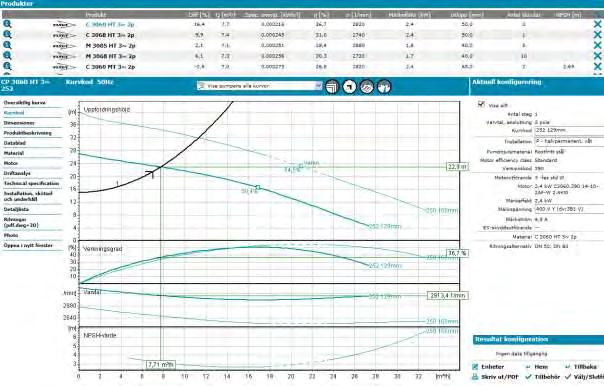Open Photo section
Screen dimensions: 604x386
point(11,235)
